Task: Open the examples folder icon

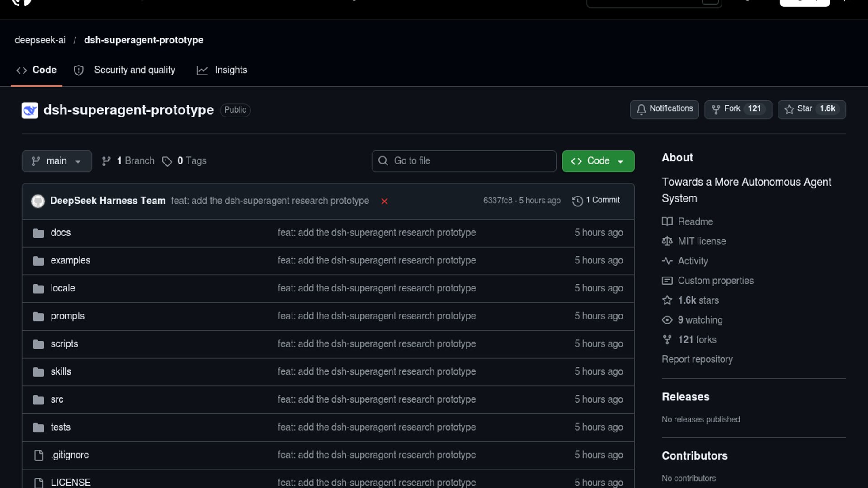Action: click(38, 261)
